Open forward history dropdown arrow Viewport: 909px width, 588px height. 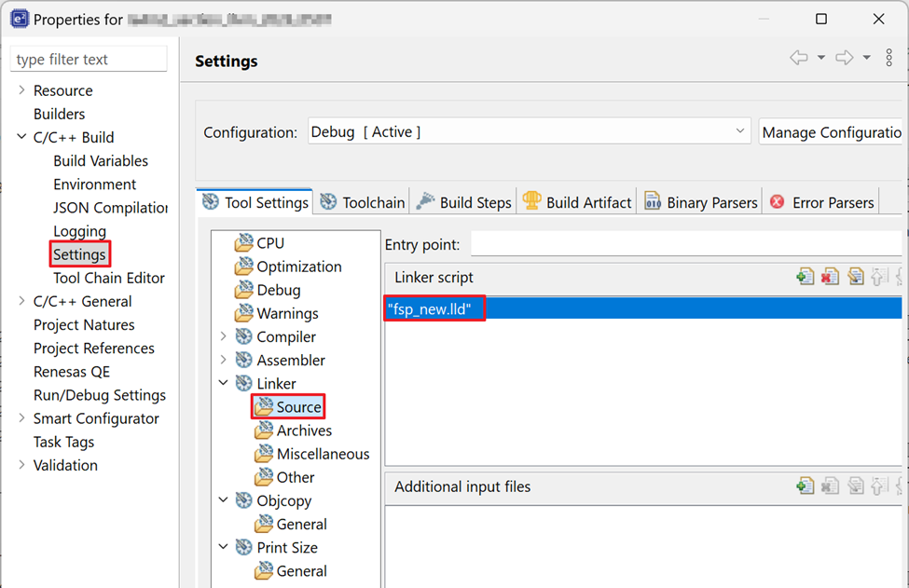click(867, 58)
